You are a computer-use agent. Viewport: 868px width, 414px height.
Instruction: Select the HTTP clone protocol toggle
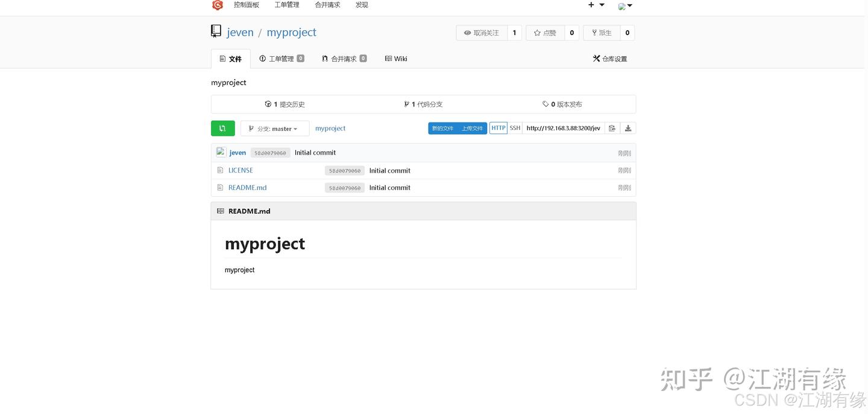[498, 128]
